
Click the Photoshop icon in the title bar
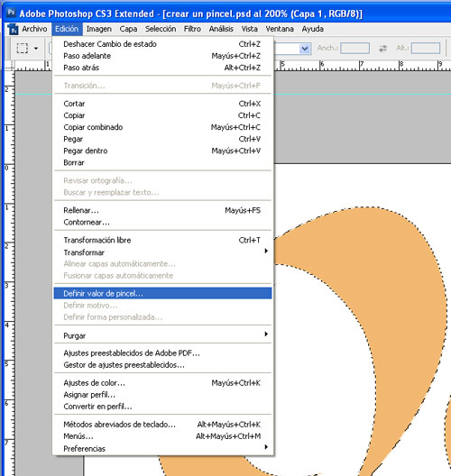tap(11, 13)
